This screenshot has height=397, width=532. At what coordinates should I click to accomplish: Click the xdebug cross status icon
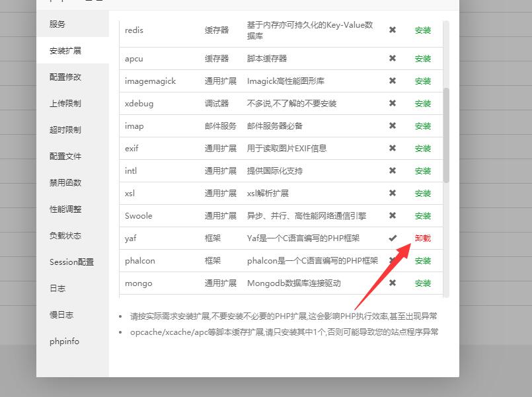[x=393, y=103]
